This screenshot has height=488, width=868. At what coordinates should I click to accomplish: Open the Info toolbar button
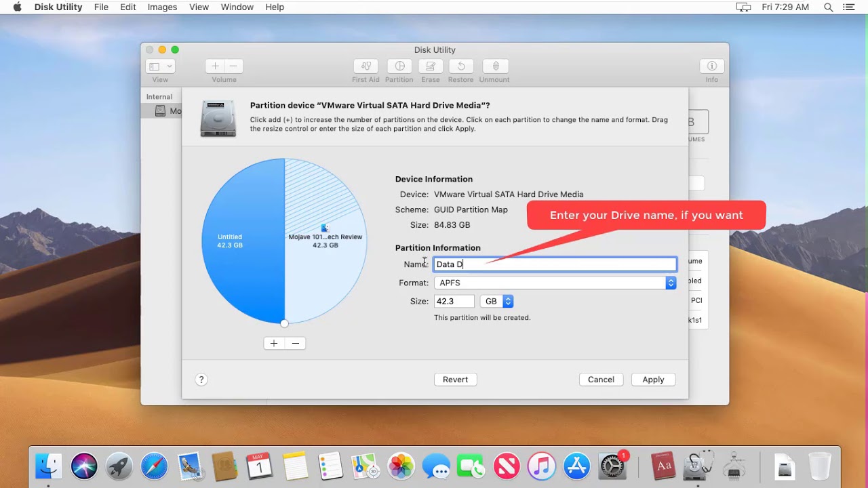coord(712,66)
